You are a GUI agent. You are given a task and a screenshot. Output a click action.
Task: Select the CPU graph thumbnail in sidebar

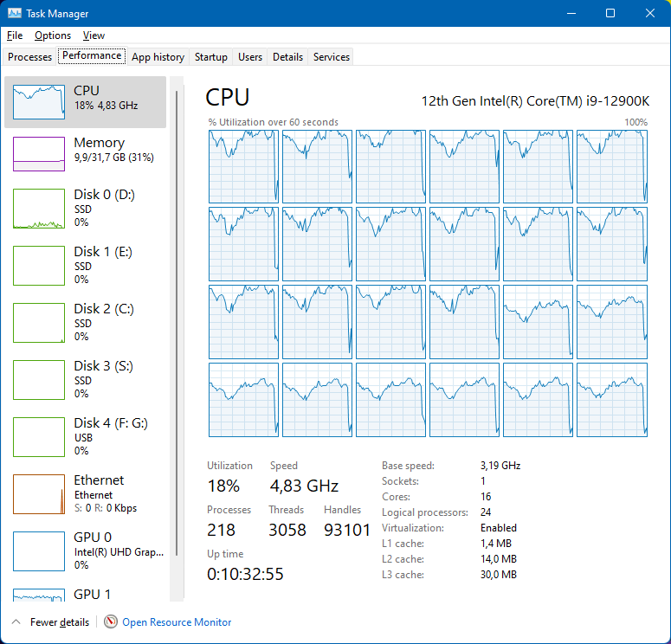pos(39,102)
